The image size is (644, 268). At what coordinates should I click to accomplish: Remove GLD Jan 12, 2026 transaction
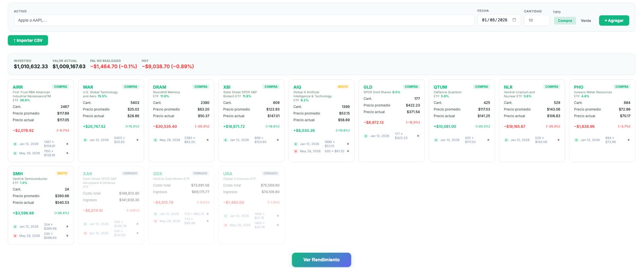(418, 136)
